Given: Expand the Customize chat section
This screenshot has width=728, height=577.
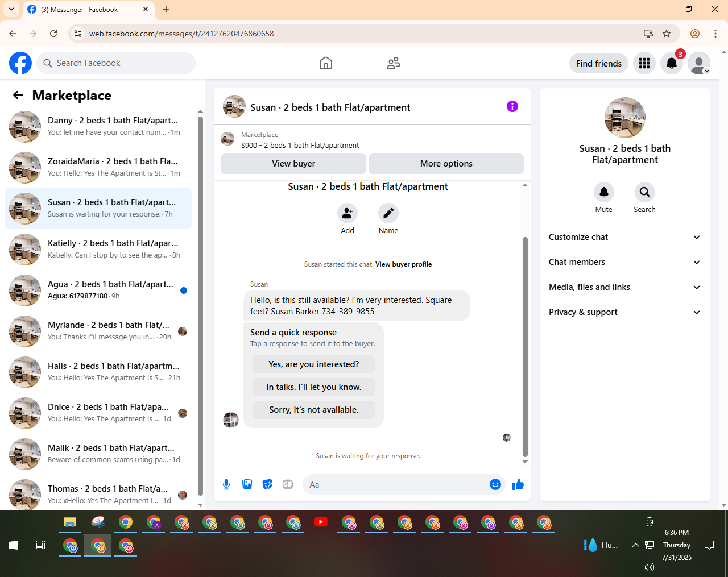Looking at the screenshot, I should click(624, 237).
